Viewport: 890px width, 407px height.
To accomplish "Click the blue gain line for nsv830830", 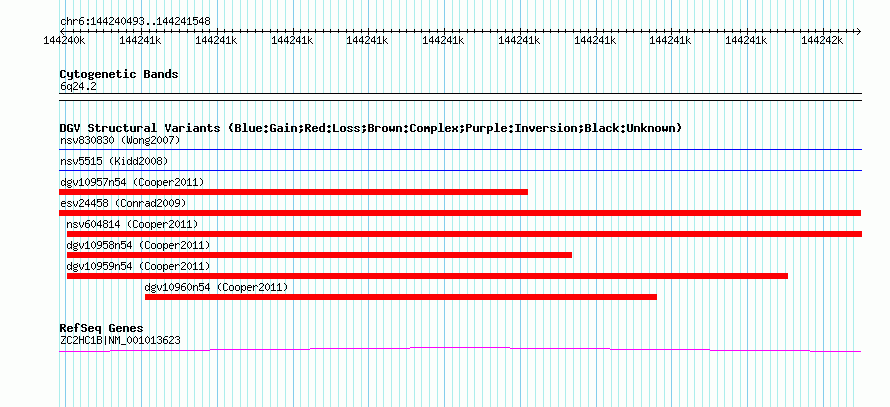I will point(460,150).
